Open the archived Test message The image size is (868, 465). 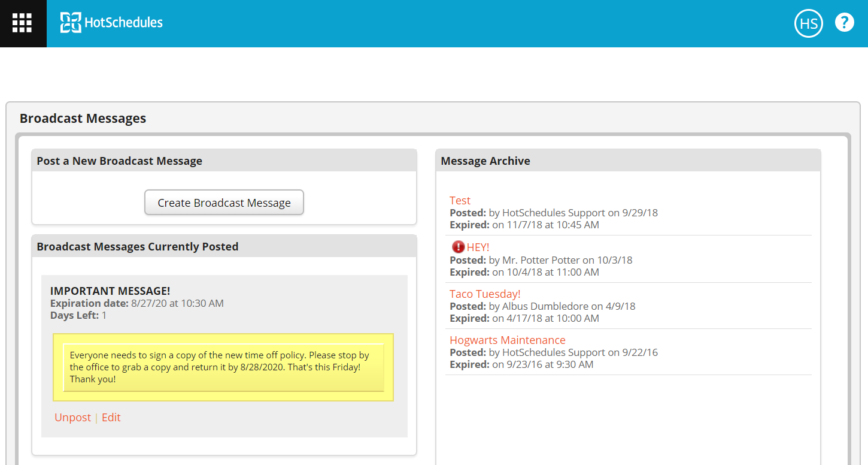pos(460,201)
